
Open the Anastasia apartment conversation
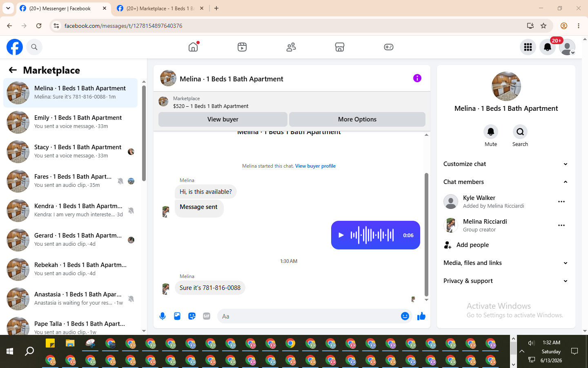tap(70, 299)
